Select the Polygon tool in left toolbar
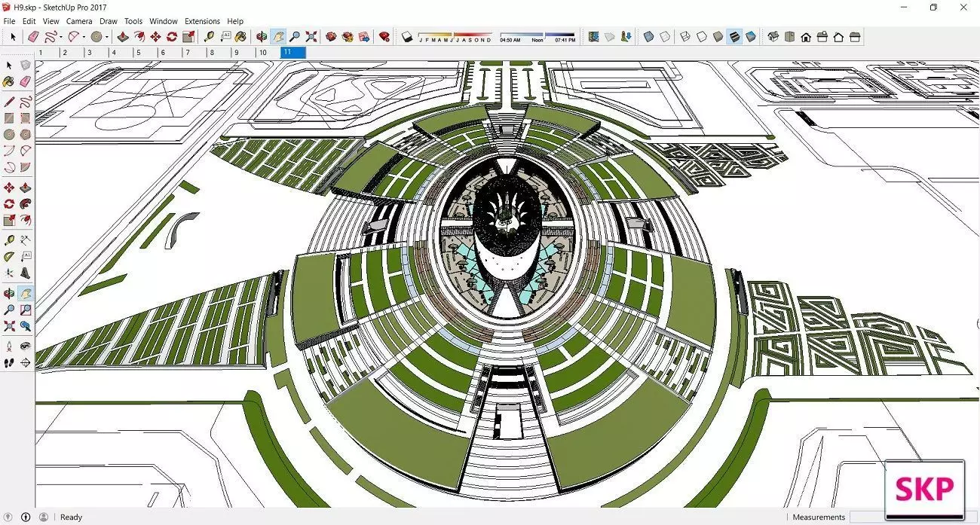 26,134
